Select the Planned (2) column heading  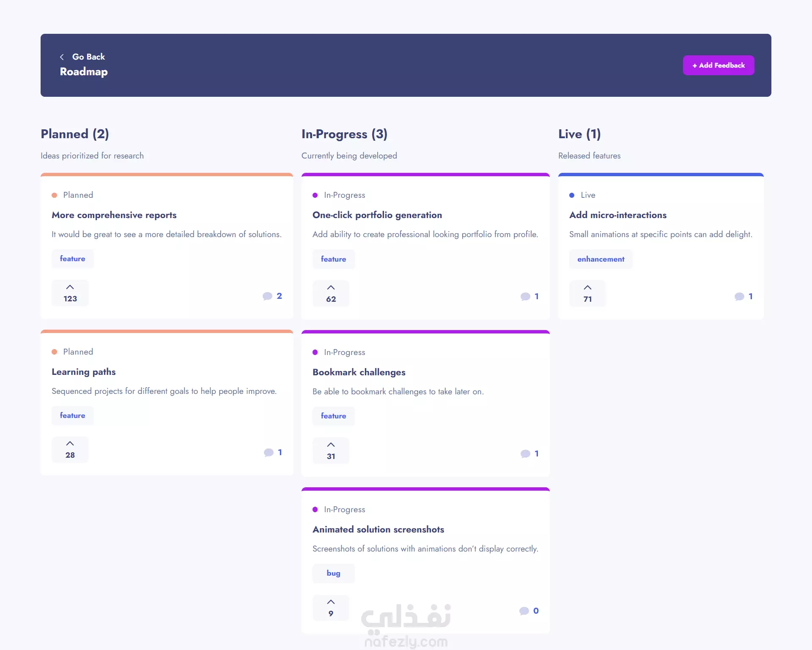tap(75, 134)
